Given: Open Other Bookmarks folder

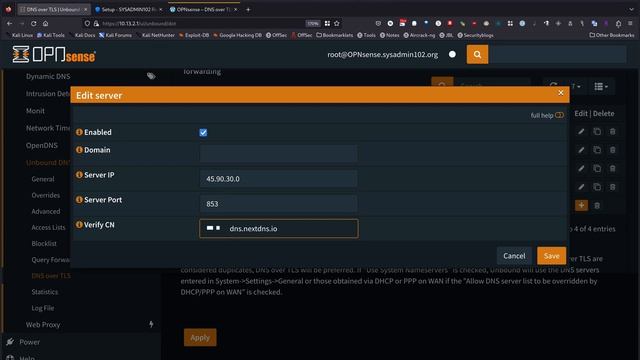Looking at the screenshot, I should [612, 36].
